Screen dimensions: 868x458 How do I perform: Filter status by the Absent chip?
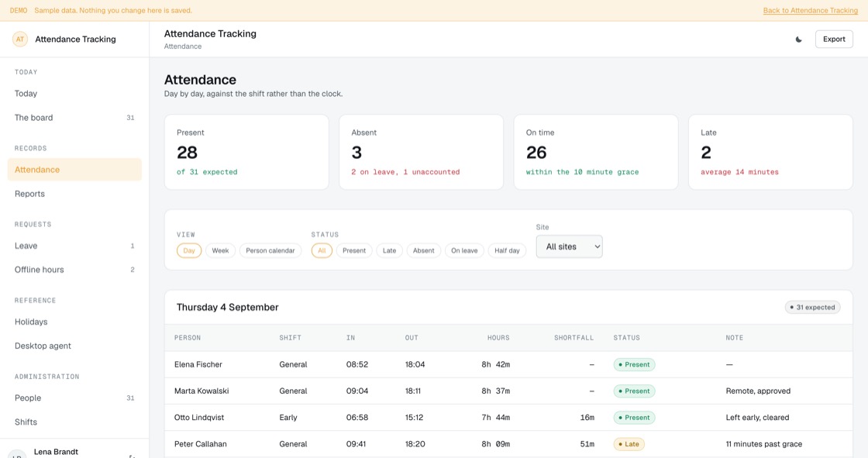(423, 251)
